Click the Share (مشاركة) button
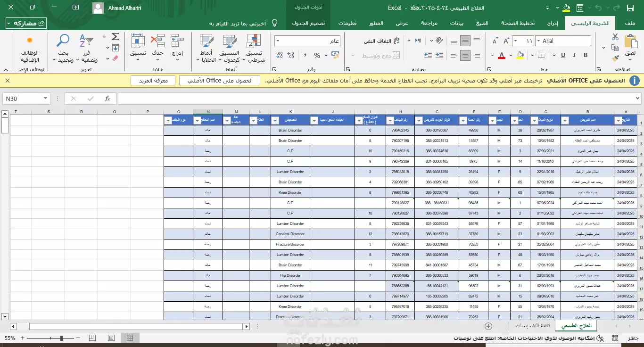644x347 pixels. 26,23
